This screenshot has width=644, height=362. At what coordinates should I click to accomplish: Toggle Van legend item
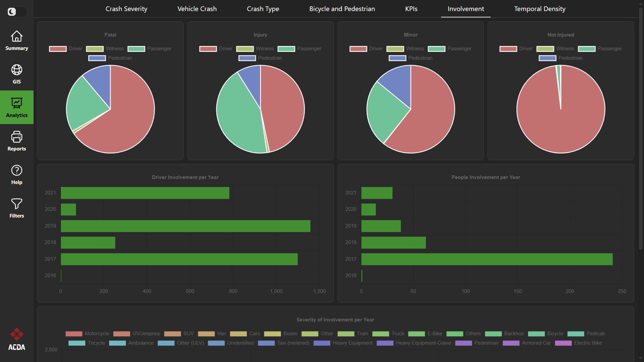(x=212, y=334)
